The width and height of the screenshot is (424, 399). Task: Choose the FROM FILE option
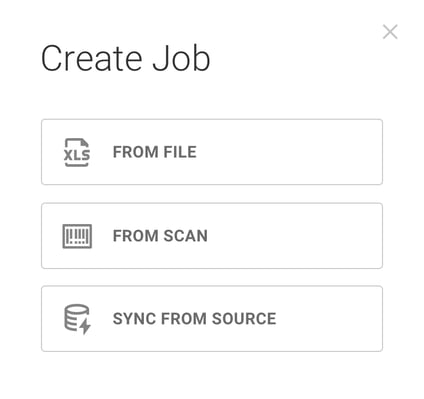coord(212,152)
